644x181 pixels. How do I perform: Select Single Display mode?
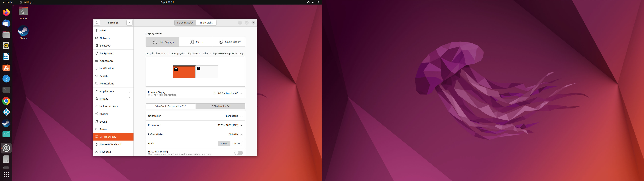229,42
